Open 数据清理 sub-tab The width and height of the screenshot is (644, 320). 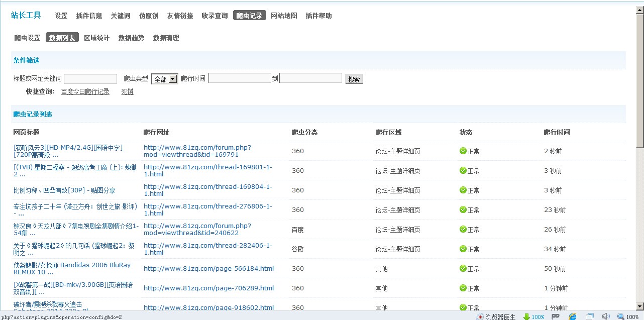click(x=166, y=38)
